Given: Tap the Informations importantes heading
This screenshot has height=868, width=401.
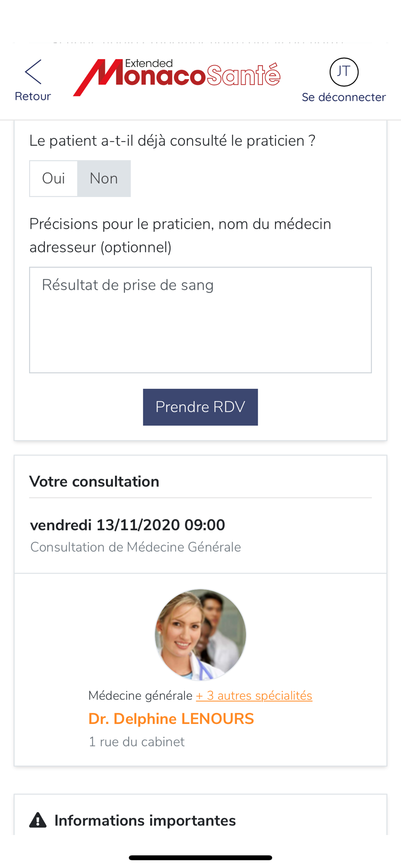Looking at the screenshot, I should (x=145, y=821).
